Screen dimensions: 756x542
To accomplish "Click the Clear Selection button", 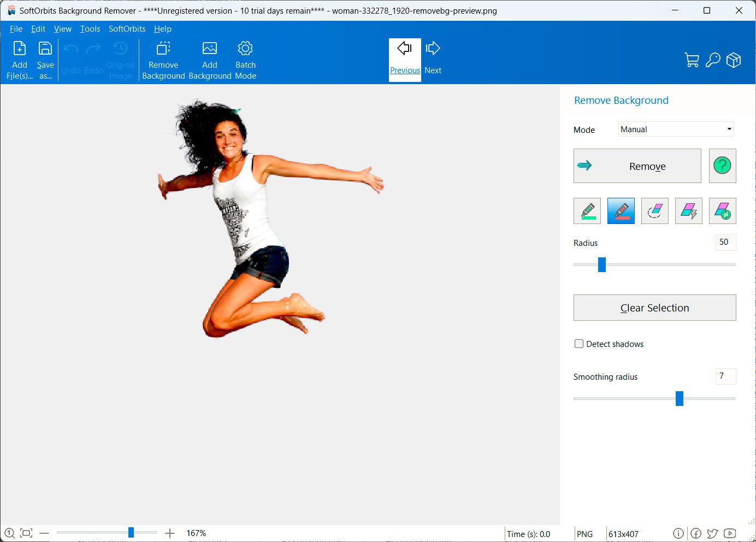I will pyautogui.click(x=655, y=308).
